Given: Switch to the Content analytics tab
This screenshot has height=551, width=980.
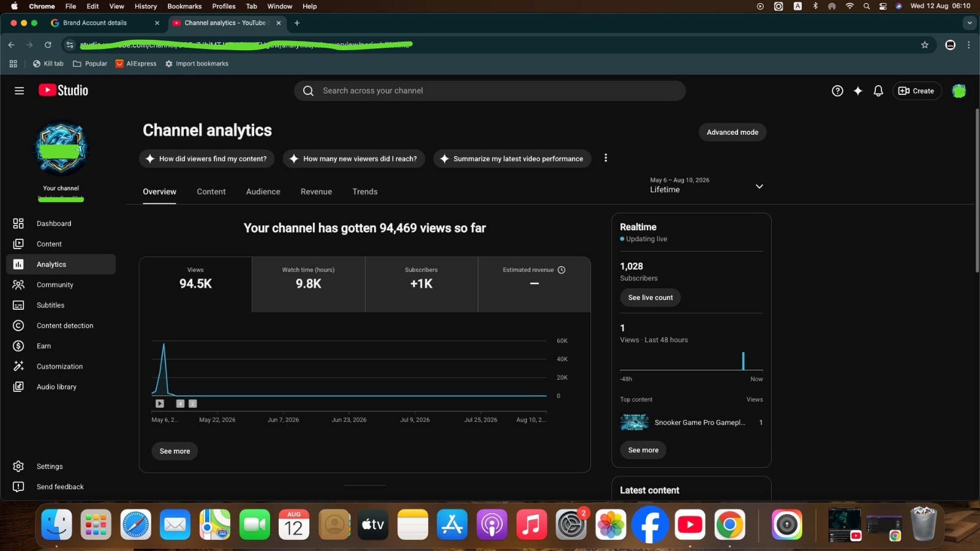Looking at the screenshot, I should (211, 192).
